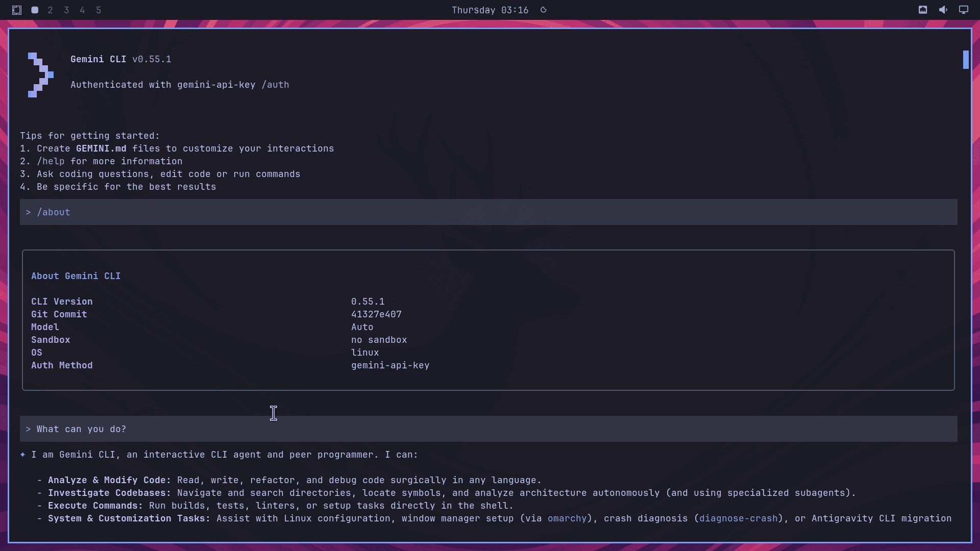This screenshot has height=551, width=980.
Task: Click "Authenticated with gemini-api-key" text
Action: click(x=163, y=85)
